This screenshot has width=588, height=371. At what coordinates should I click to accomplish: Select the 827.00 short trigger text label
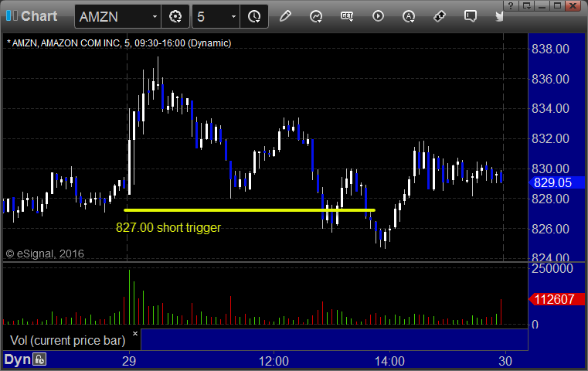point(168,227)
